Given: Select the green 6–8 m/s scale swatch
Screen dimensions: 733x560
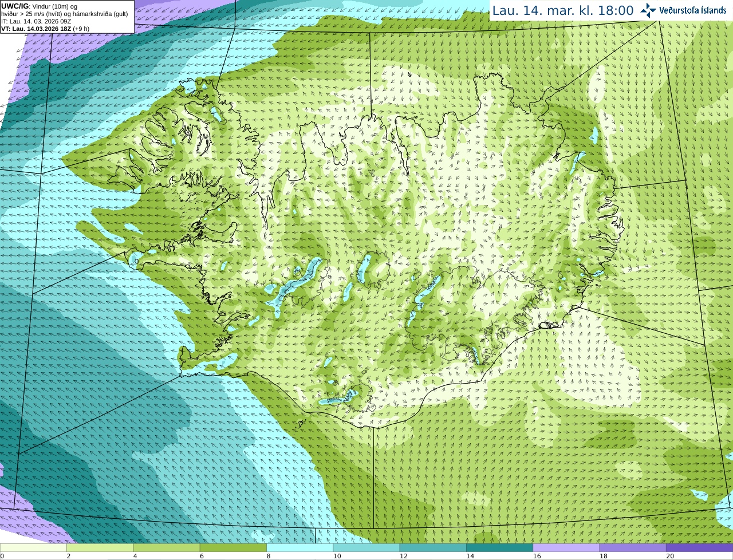Looking at the screenshot, I should click(x=233, y=547).
